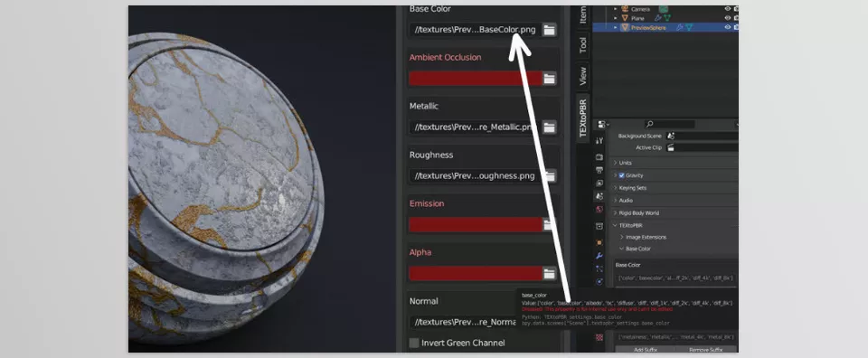Open file browser for Base Color texture
This screenshot has height=358, width=868.
point(549,30)
